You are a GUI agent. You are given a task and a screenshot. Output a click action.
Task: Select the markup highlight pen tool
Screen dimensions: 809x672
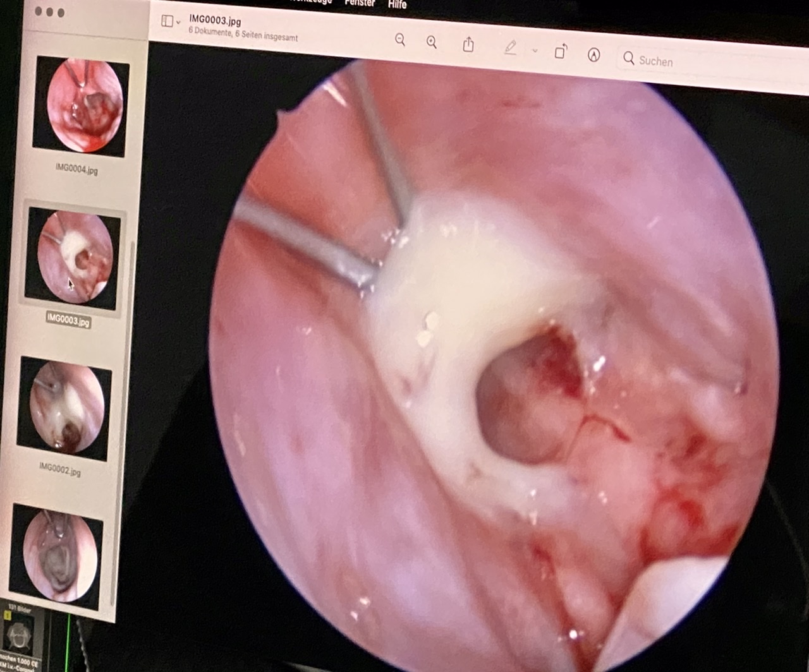click(511, 47)
